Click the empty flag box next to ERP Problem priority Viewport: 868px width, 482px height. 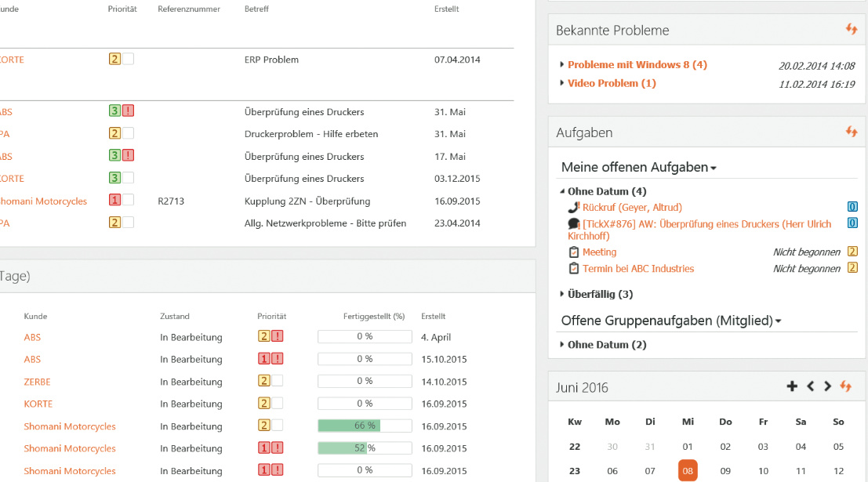(x=128, y=60)
